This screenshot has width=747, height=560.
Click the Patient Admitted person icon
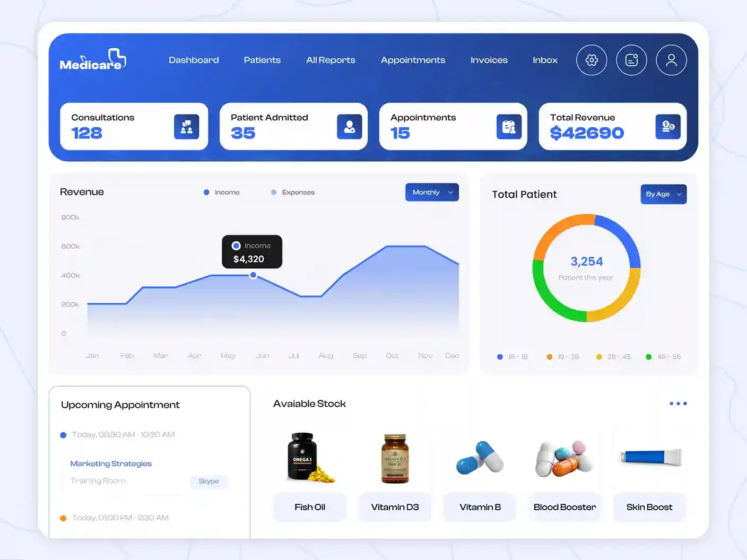tap(350, 127)
